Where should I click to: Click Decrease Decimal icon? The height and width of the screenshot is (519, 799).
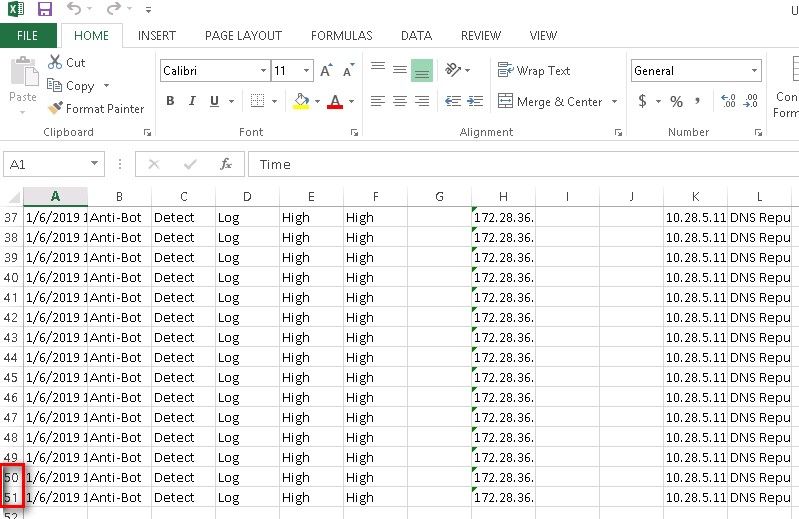(x=751, y=101)
